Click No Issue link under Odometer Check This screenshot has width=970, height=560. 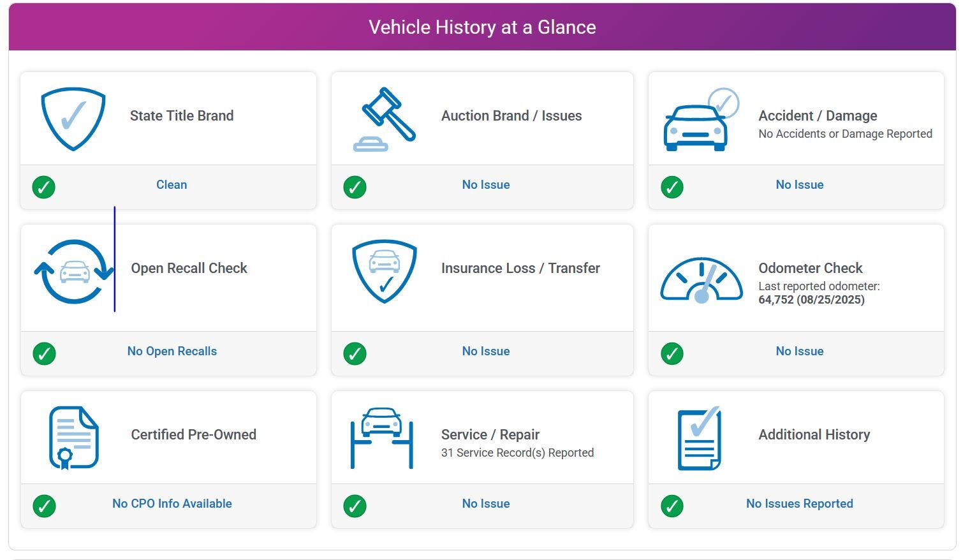799,351
